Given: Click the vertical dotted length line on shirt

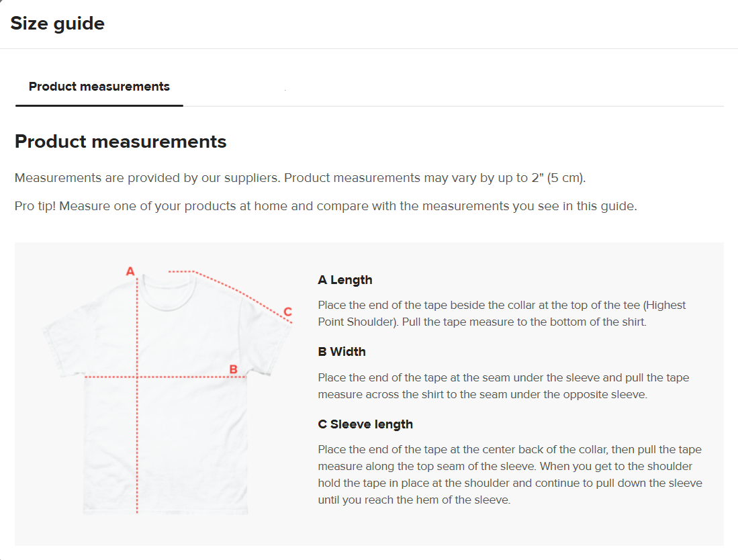Looking at the screenshot, I should pos(137,395).
